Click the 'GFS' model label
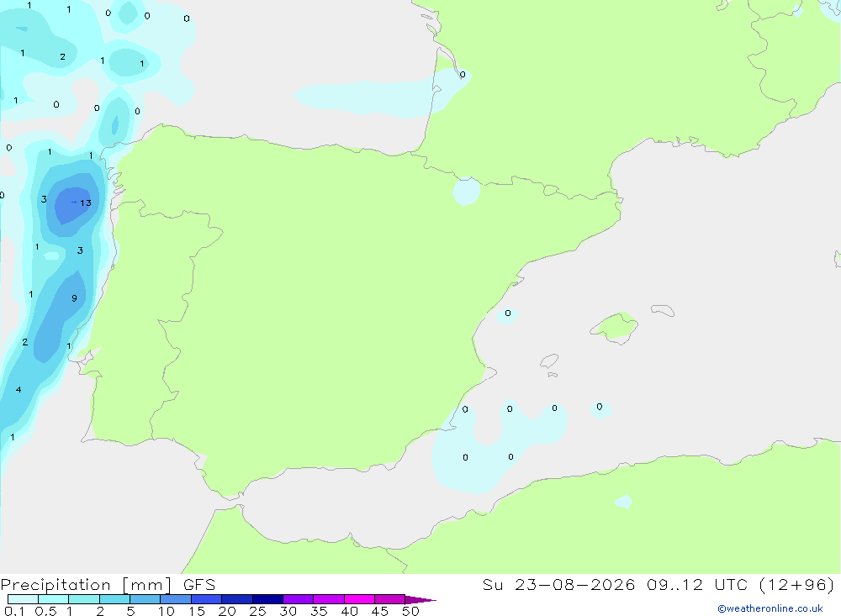Screen dimensions: 841x616 tap(199, 585)
